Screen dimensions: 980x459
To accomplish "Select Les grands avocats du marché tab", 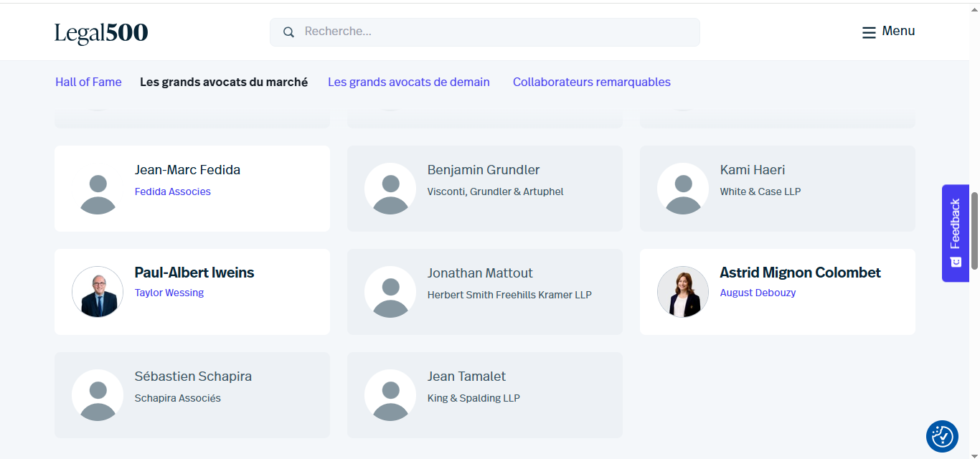I will coord(224,82).
